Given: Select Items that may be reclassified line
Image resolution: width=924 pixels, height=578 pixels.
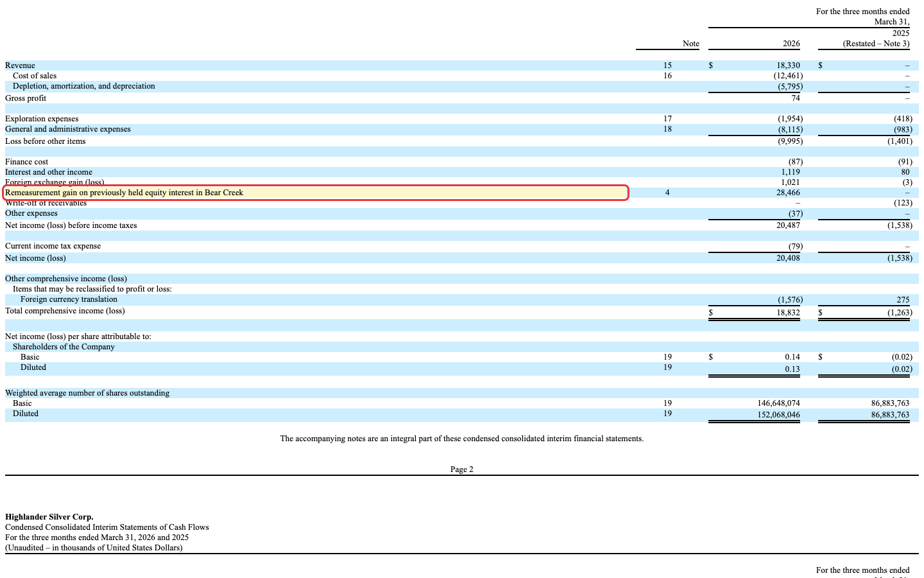Looking at the screenshot, I should click(92, 289).
